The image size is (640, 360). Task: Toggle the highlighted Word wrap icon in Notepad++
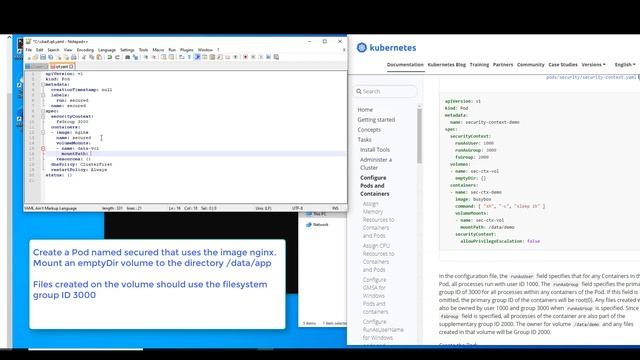197,57
